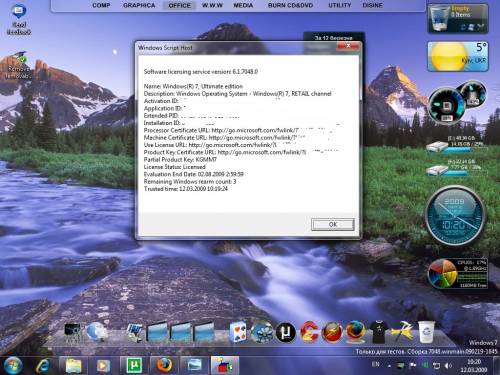Open the Remove Removable desktop shortcut
500x375 pixels.
coord(19,66)
